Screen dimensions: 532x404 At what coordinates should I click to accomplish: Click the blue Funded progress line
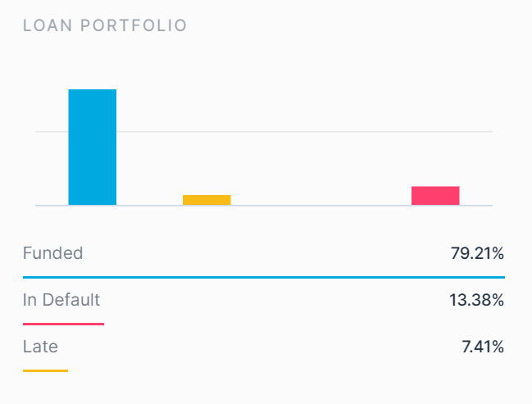[x=264, y=278]
